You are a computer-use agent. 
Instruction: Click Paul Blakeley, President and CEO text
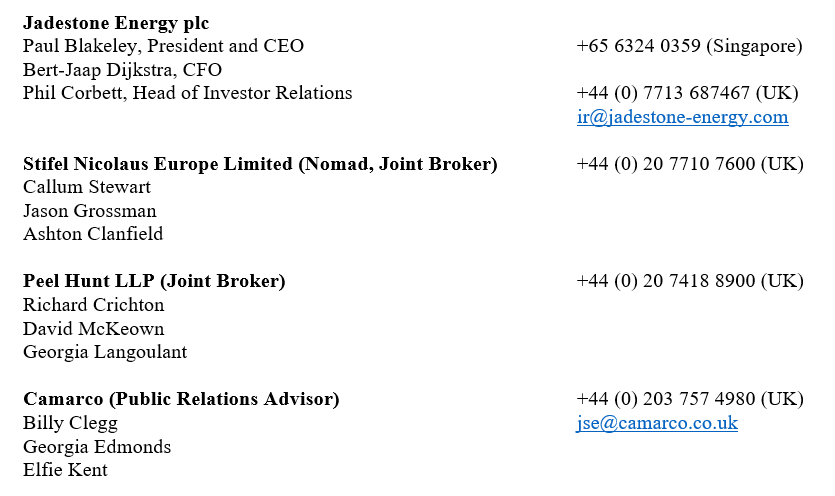tap(163, 46)
